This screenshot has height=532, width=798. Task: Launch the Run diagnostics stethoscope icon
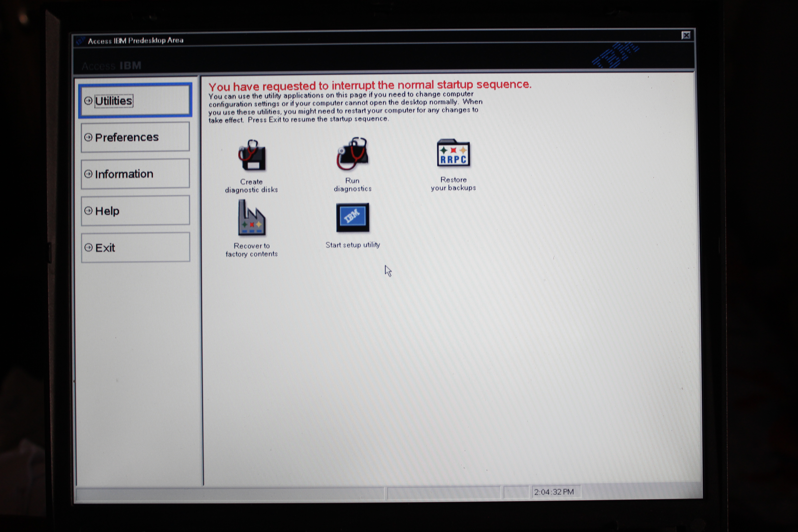coord(352,154)
